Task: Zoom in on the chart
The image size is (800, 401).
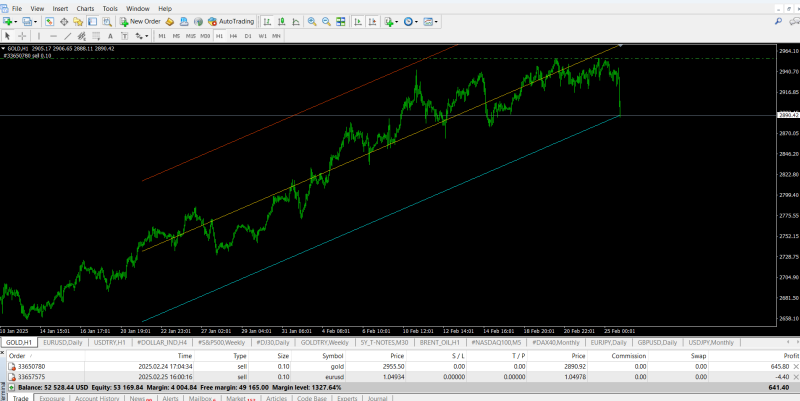Action: [312, 21]
